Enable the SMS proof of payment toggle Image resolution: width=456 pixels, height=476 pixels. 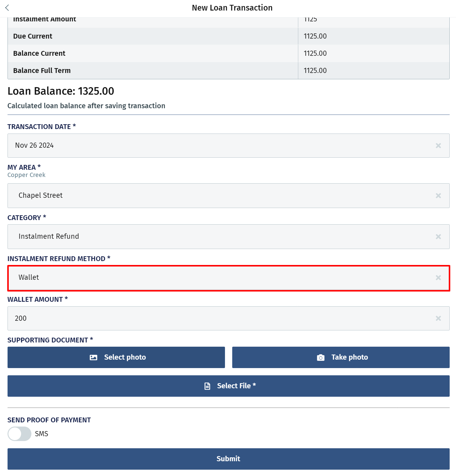point(19,434)
